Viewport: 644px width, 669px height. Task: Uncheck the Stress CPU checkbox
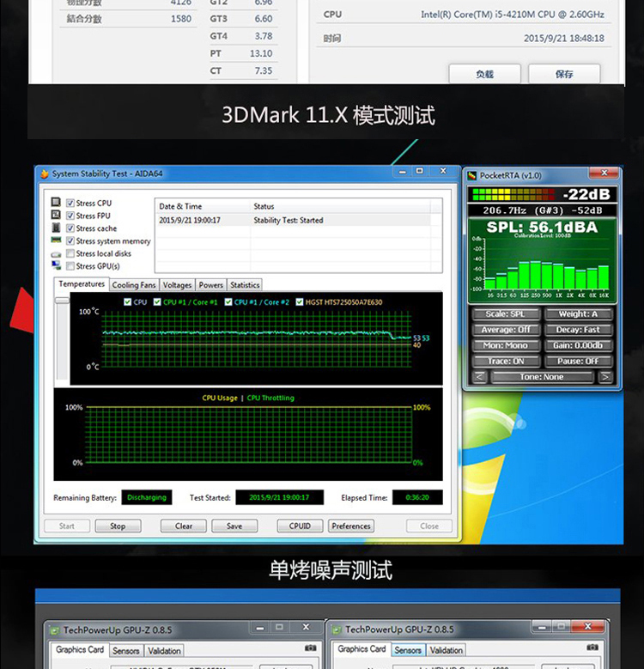point(70,203)
